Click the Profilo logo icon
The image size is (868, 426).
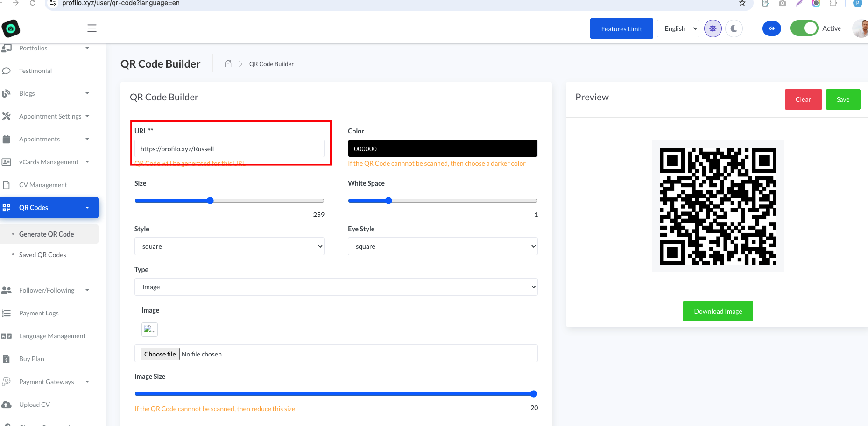(x=11, y=28)
